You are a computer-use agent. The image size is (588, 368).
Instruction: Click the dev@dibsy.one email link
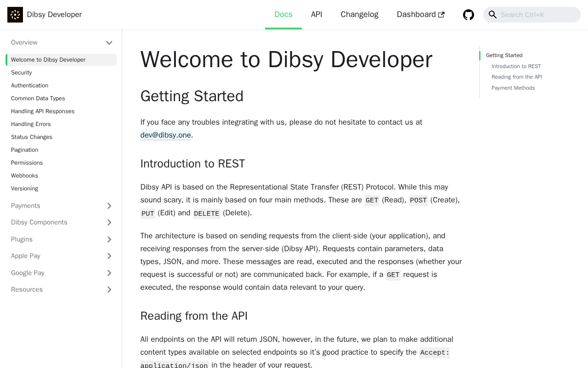166,135
